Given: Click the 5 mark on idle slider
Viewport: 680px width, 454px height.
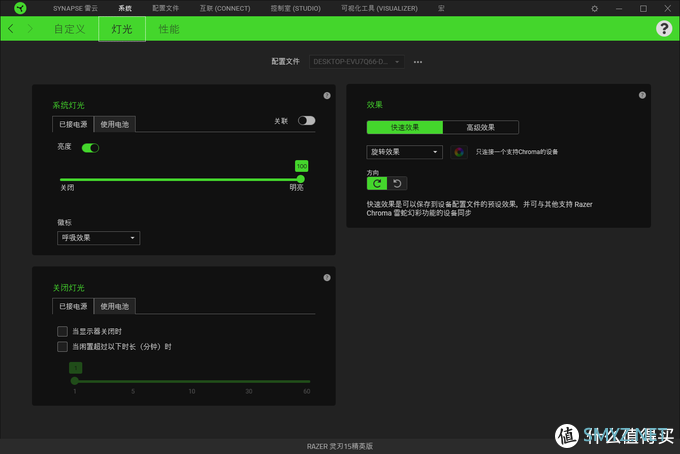Looking at the screenshot, I should tap(133, 392).
